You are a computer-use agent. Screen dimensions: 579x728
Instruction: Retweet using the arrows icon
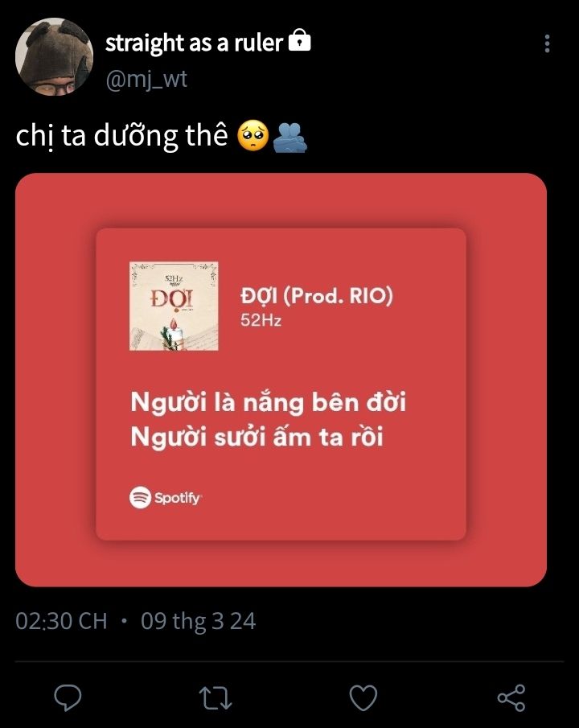tap(216, 698)
